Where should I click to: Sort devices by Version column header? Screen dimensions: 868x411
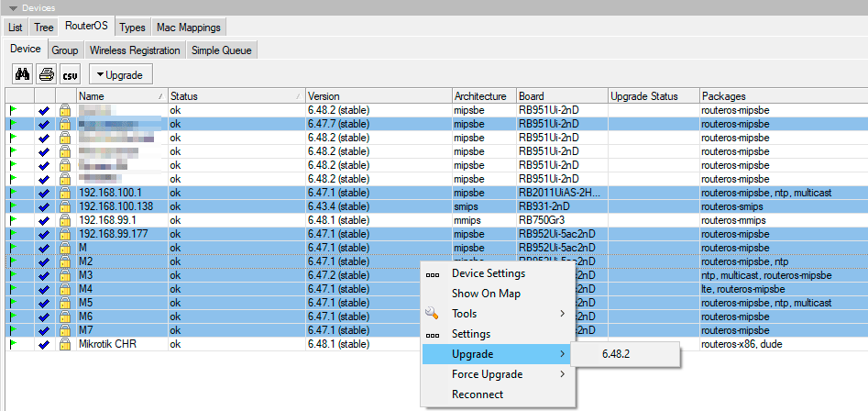(x=377, y=95)
